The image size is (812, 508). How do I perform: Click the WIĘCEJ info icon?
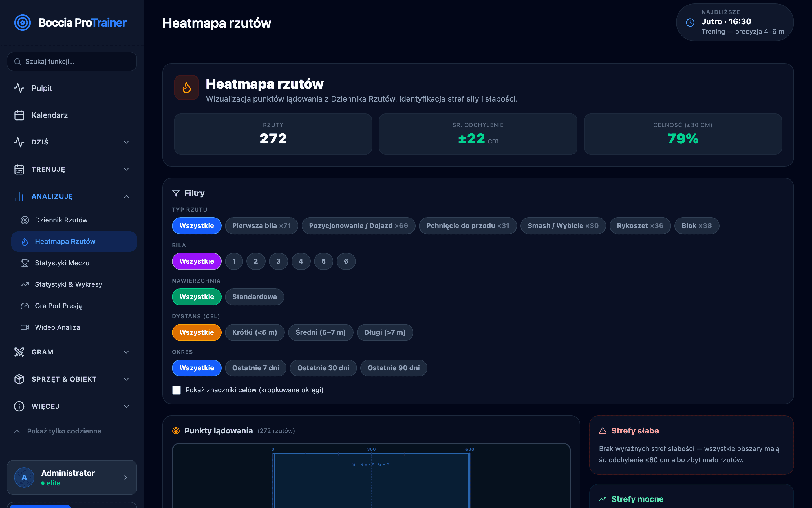pyautogui.click(x=19, y=406)
